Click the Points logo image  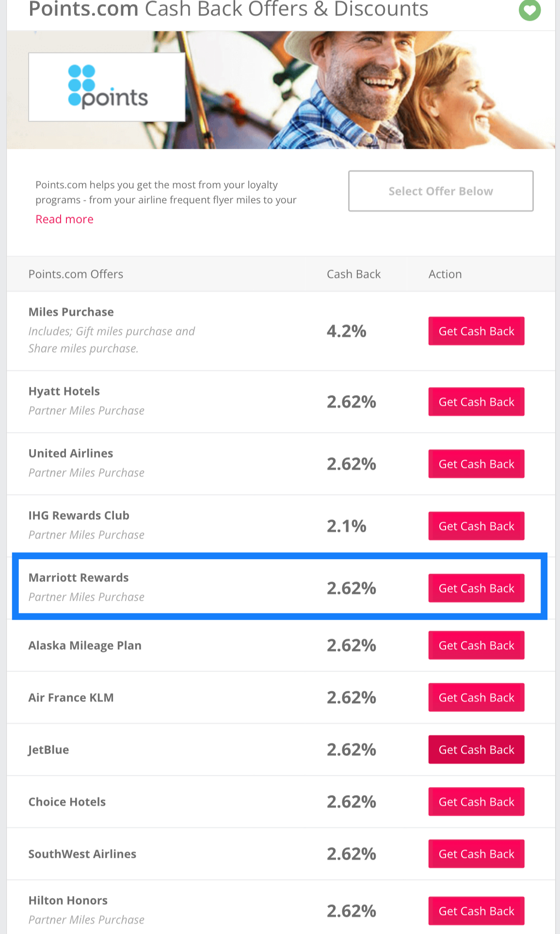[x=107, y=87]
